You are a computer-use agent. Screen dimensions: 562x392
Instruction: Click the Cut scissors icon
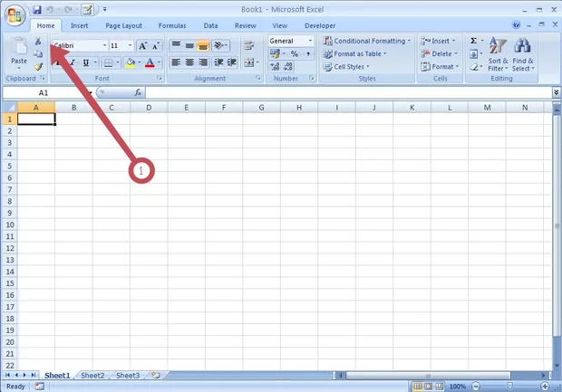point(38,41)
